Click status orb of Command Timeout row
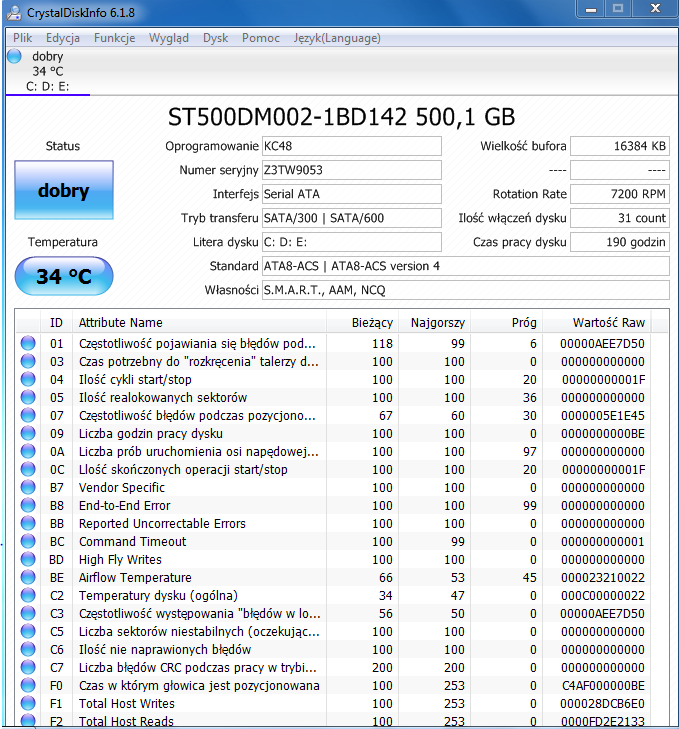 28,541
